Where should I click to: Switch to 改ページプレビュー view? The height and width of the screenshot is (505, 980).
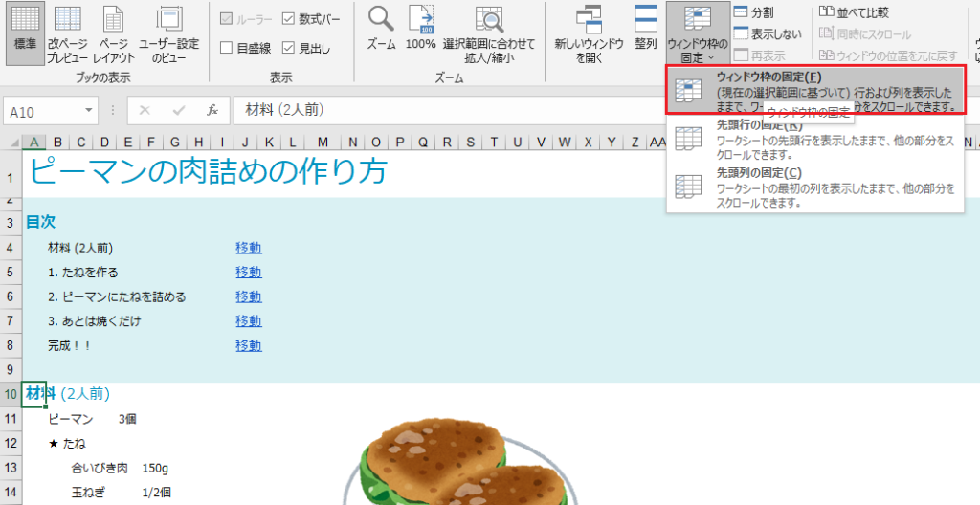click(67, 33)
